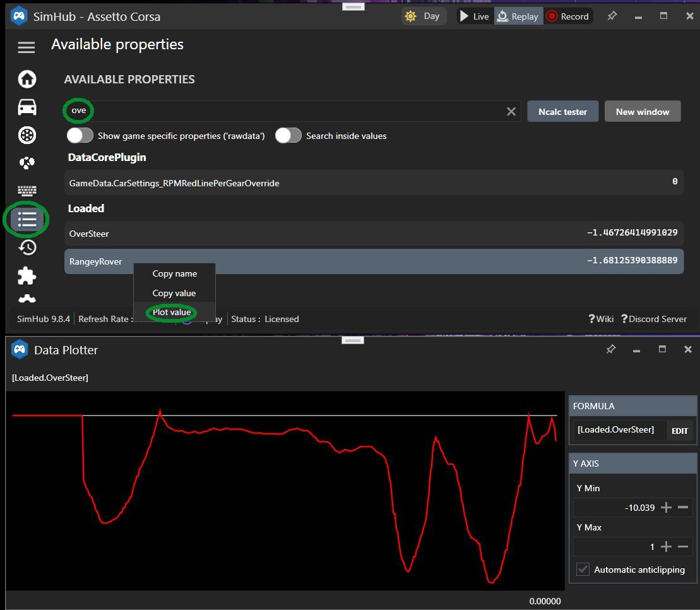Click the Loaded.OverSteer formula text field
The height and width of the screenshot is (610, 700).
point(620,430)
